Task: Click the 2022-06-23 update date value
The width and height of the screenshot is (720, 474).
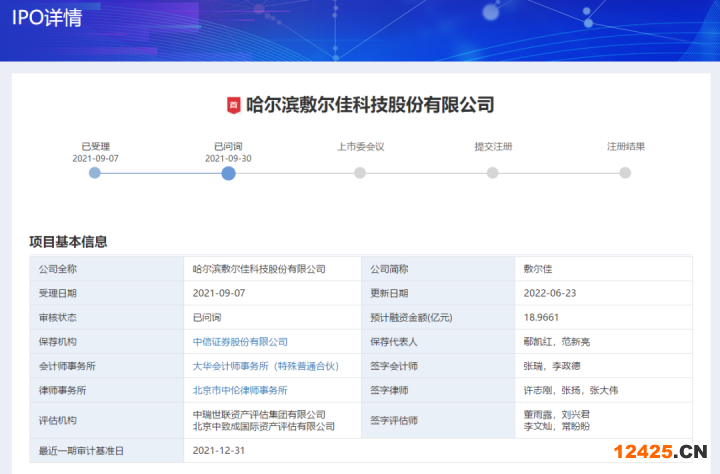Action: (x=549, y=294)
